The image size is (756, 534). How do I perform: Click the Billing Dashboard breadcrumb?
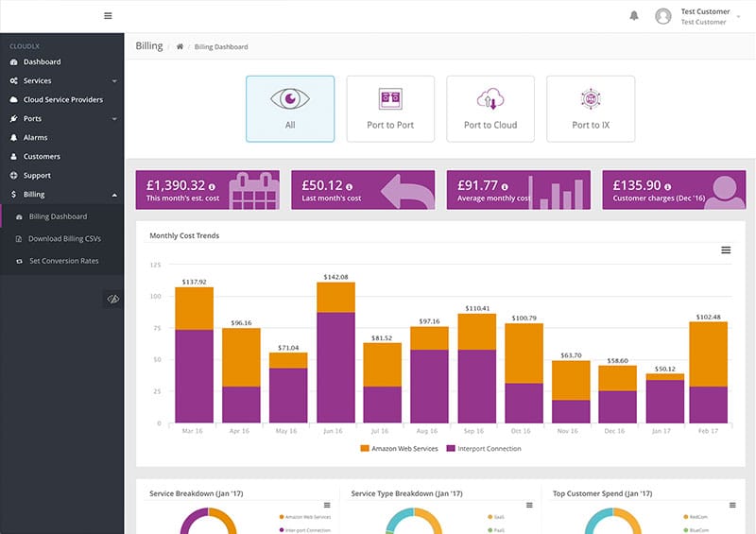[x=221, y=47]
